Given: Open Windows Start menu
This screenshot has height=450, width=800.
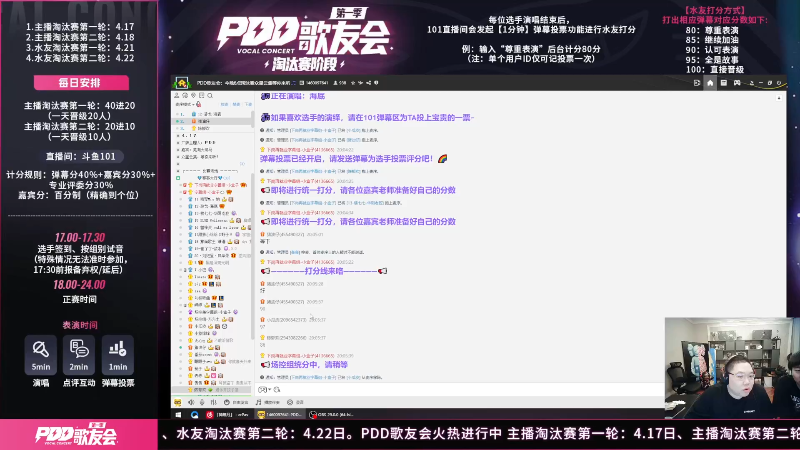Looking at the screenshot, I should [x=178, y=415].
